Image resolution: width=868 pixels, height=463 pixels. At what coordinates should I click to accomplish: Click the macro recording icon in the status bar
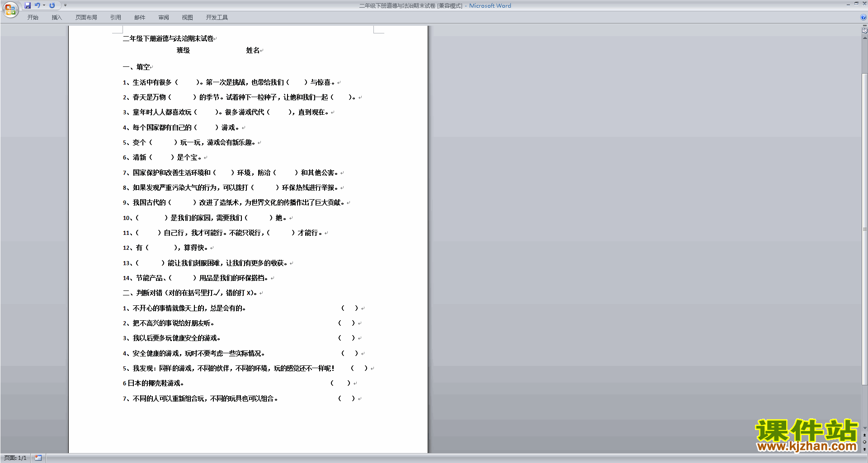pyautogui.click(x=38, y=458)
